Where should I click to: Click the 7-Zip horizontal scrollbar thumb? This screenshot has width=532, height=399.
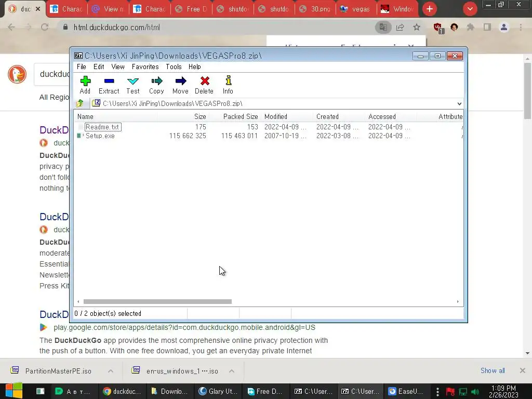click(157, 302)
